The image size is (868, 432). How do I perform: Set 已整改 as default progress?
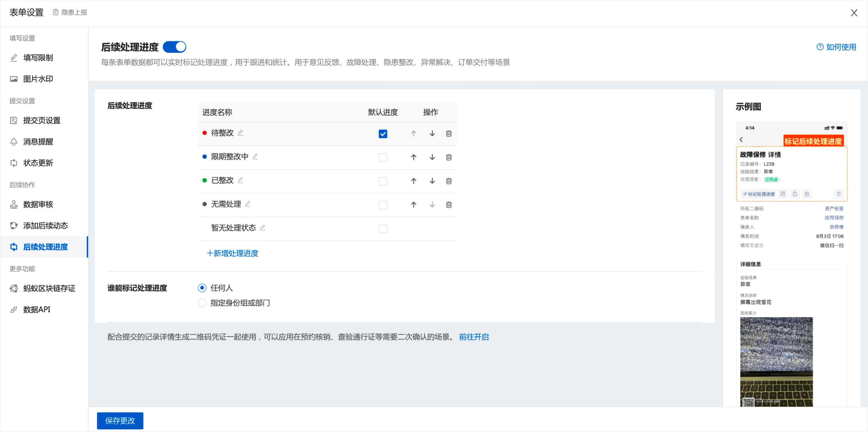click(x=383, y=181)
